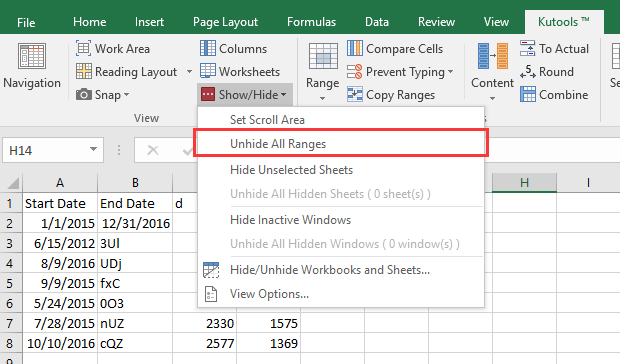This screenshot has width=620, height=364.
Task: Click the To Actual button label
Action: coord(564,49)
